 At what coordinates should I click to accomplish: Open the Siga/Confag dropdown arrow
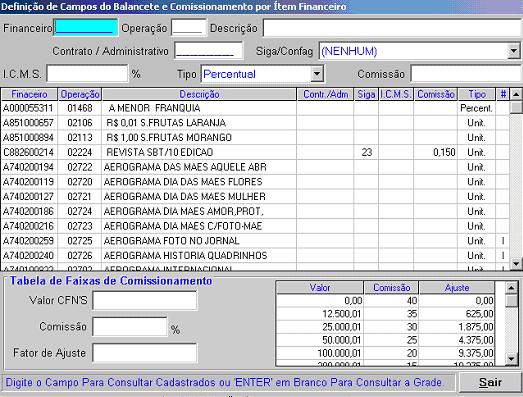coord(514,51)
